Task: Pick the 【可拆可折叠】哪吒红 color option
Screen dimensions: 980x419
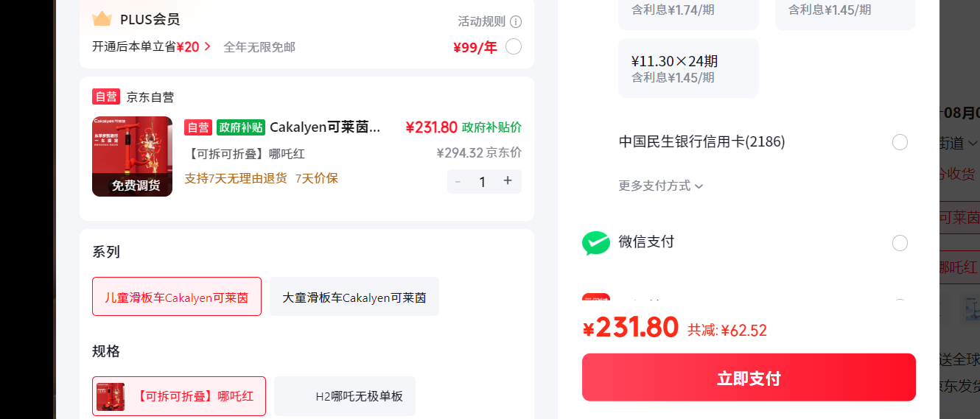Action: tap(179, 396)
